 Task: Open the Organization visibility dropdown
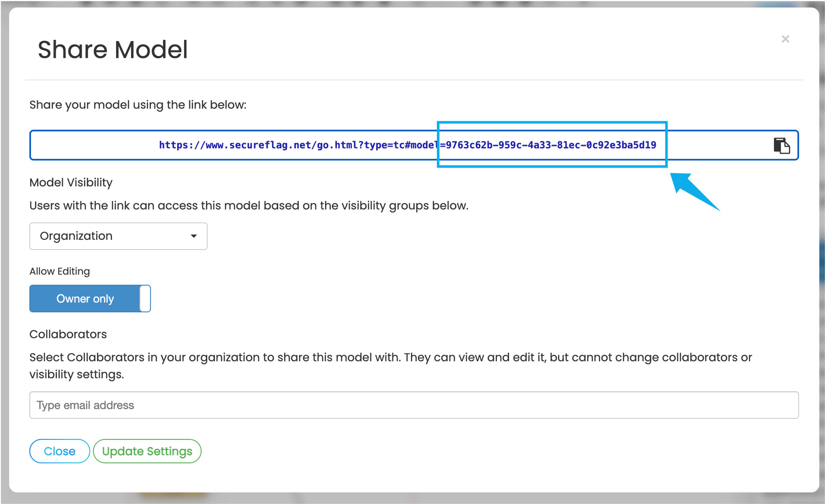(118, 236)
